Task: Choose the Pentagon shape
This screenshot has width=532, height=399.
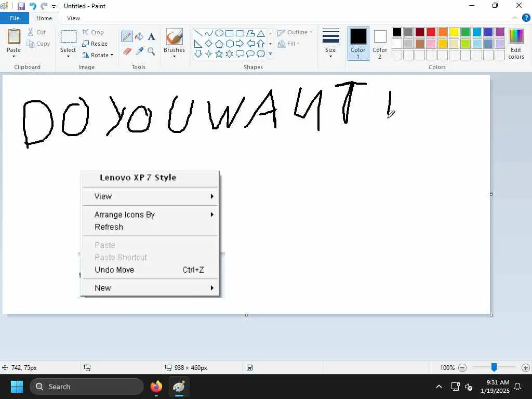Action: click(x=219, y=44)
